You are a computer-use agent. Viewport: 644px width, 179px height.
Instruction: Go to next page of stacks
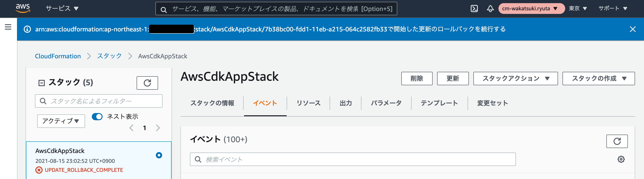click(x=158, y=128)
